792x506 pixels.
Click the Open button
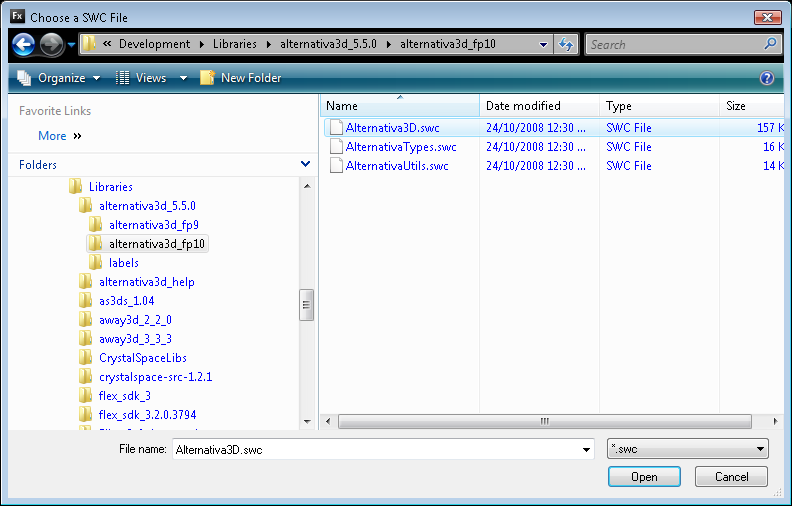click(x=644, y=477)
